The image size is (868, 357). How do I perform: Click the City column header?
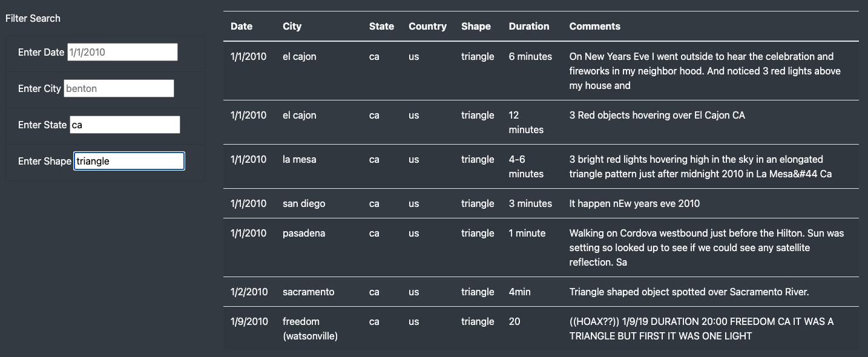coord(292,26)
